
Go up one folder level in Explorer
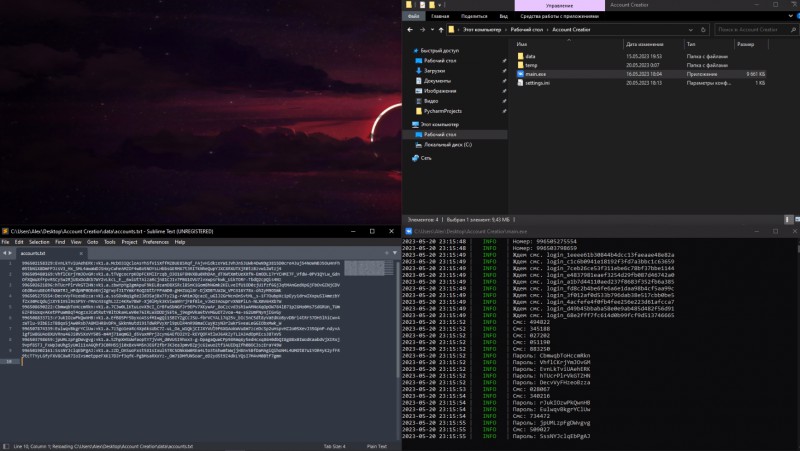pyautogui.click(x=441, y=30)
